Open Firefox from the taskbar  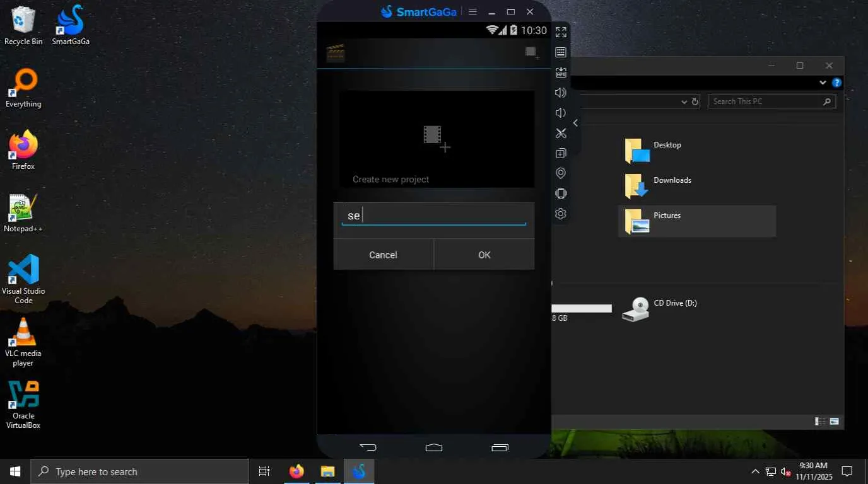click(x=296, y=471)
